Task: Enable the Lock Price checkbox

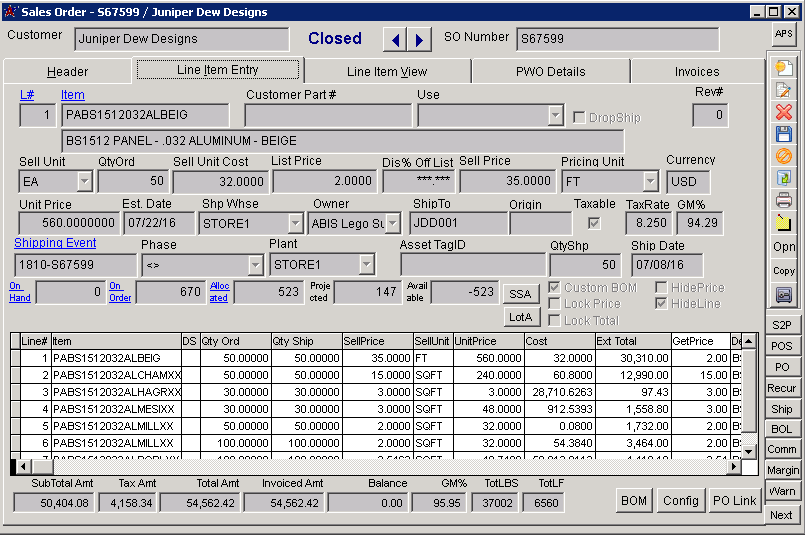Action: tap(555, 304)
